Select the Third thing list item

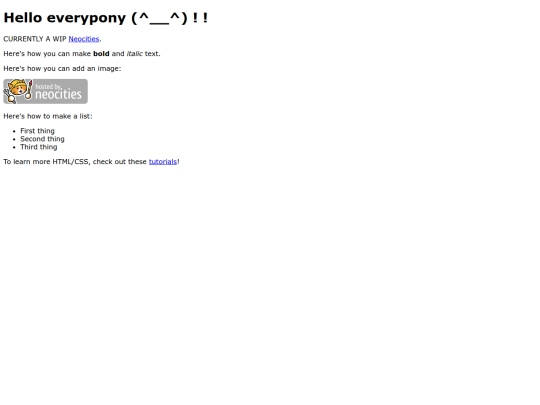pos(39,147)
